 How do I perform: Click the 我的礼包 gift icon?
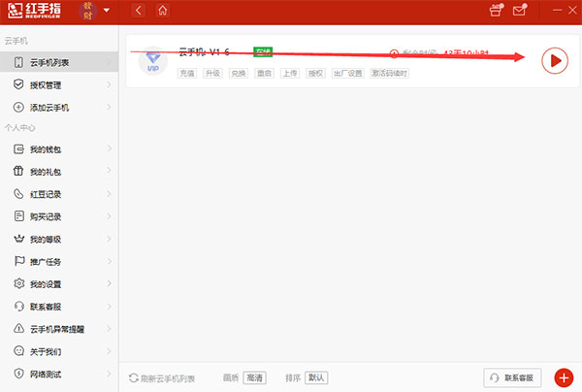[18, 171]
